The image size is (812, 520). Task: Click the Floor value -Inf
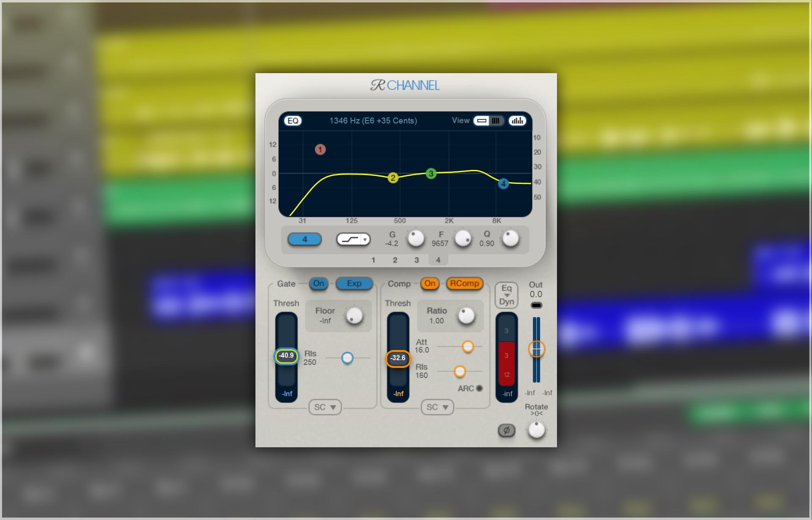[325, 321]
